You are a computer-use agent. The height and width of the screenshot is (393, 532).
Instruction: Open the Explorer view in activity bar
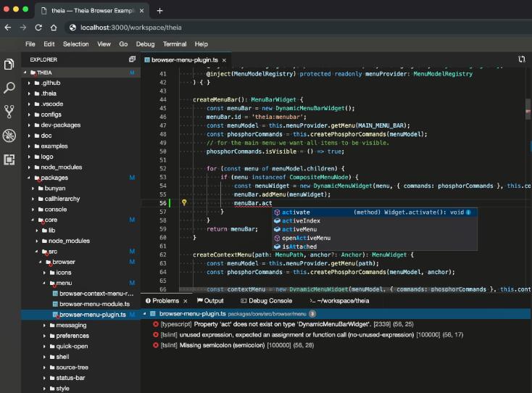pos(9,65)
